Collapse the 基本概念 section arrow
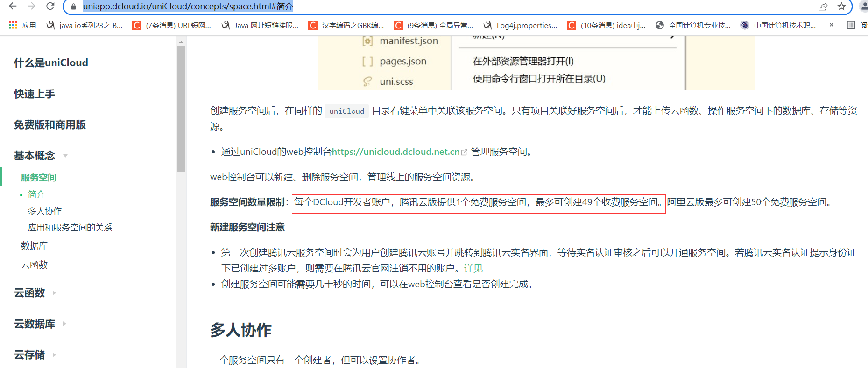The height and width of the screenshot is (368, 868). pyautogui.click(x=65, y=156)
